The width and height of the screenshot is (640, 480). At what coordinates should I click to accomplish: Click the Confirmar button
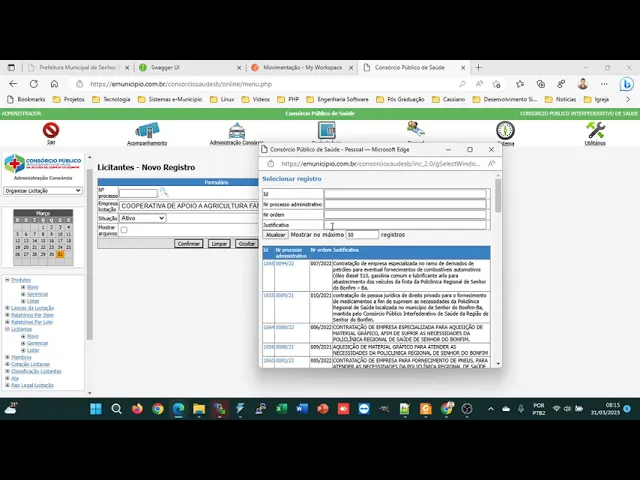coord(189,244)
